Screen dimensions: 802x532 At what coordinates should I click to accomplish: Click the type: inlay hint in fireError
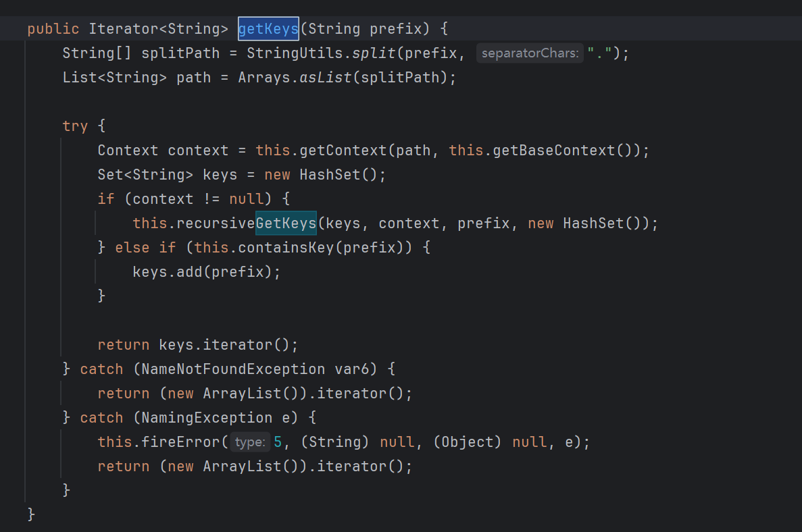249,442
